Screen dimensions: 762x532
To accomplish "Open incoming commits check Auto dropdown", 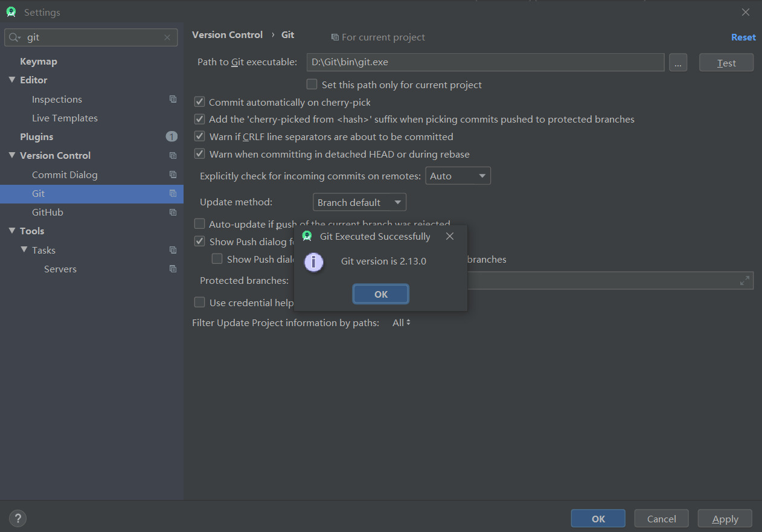I will pos(458,176).
